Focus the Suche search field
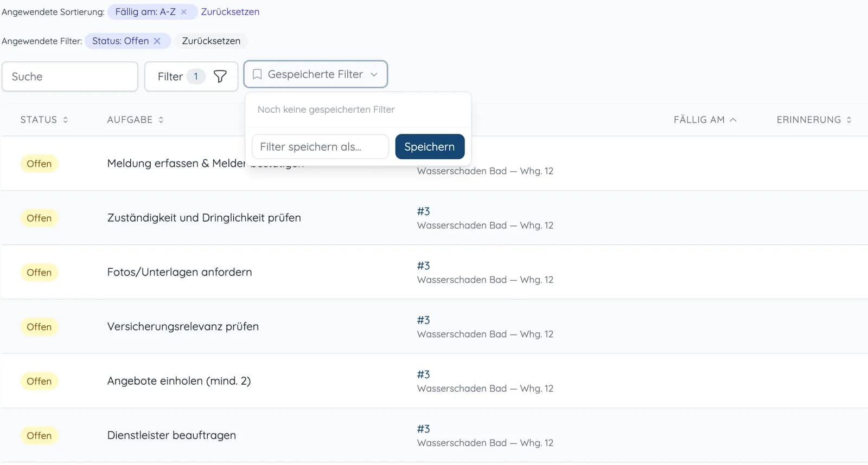 (x=70, y=76)
